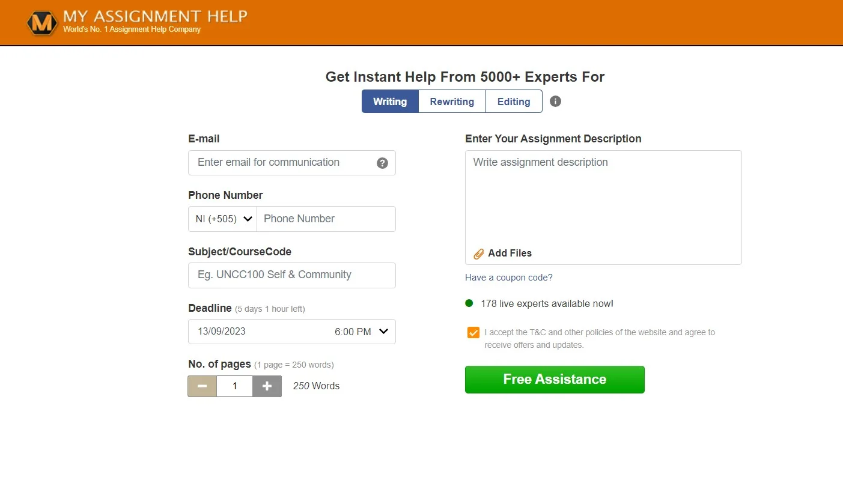Open the NI (+505) country code dropdown
The height and width of the screenshot is (504, 843).
click(x=223, y=219)
